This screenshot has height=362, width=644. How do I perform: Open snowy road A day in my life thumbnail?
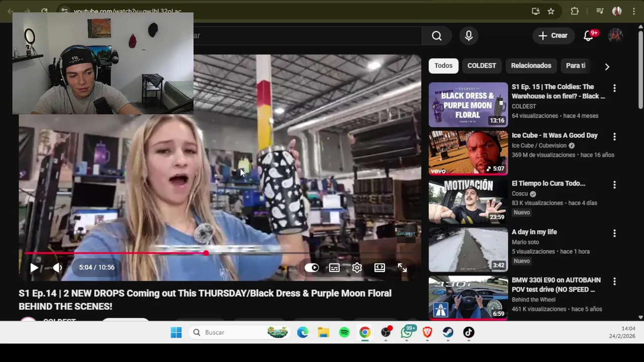click(468, 250)
